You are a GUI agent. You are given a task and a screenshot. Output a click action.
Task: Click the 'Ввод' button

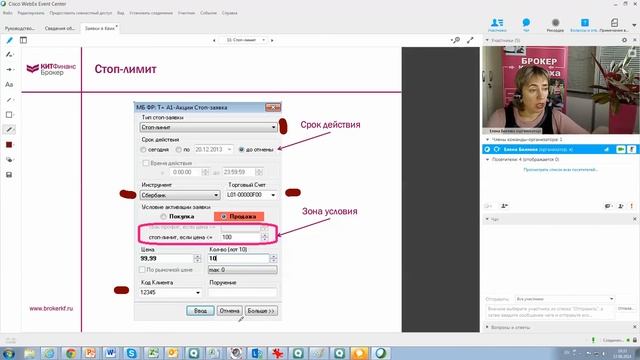click(x=200, y=311)
